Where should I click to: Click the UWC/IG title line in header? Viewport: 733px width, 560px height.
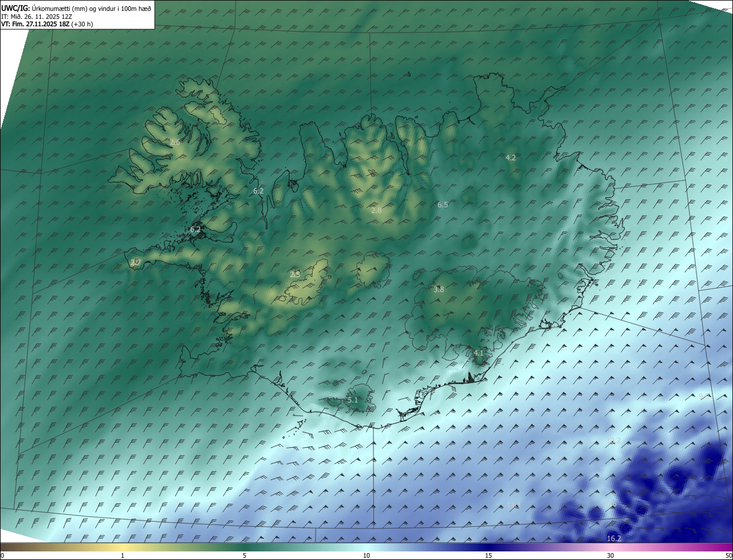[76, 8]
